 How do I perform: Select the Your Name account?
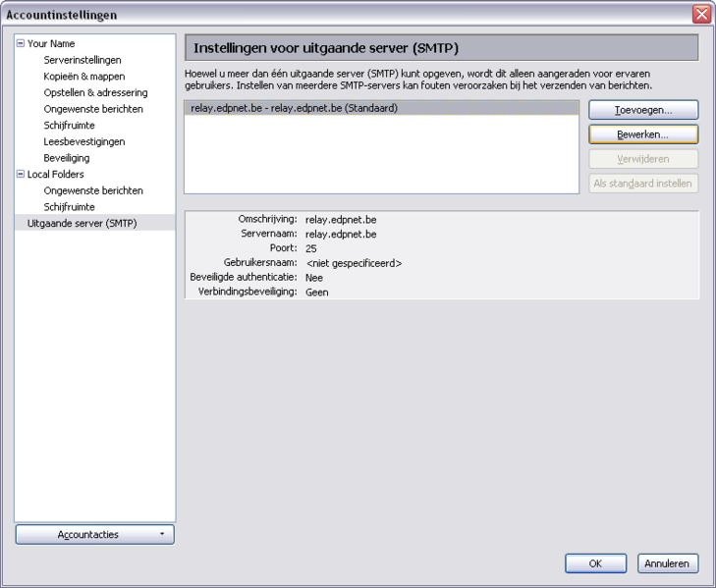pos(51,44)
